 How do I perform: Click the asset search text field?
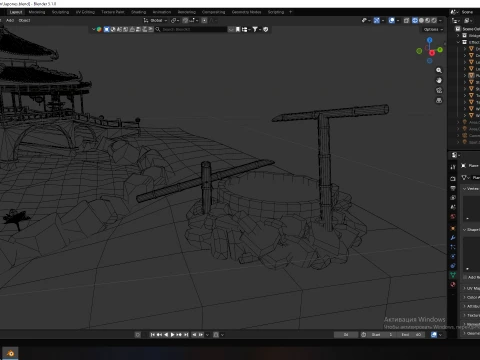(194, 29)
